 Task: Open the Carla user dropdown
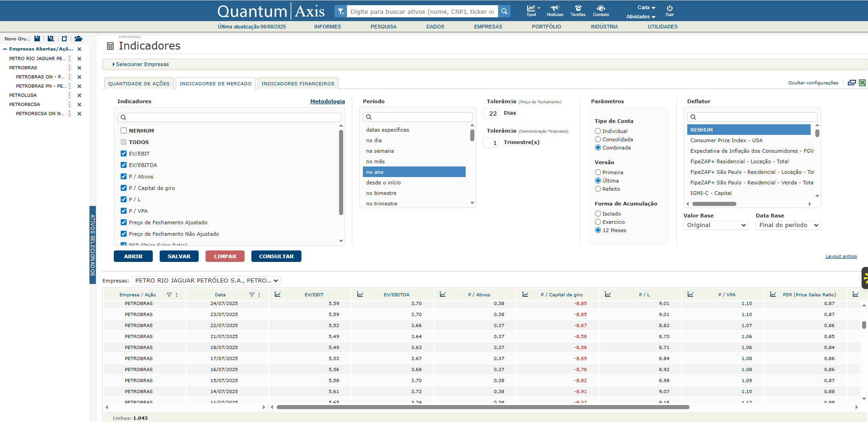click(646, 7)
